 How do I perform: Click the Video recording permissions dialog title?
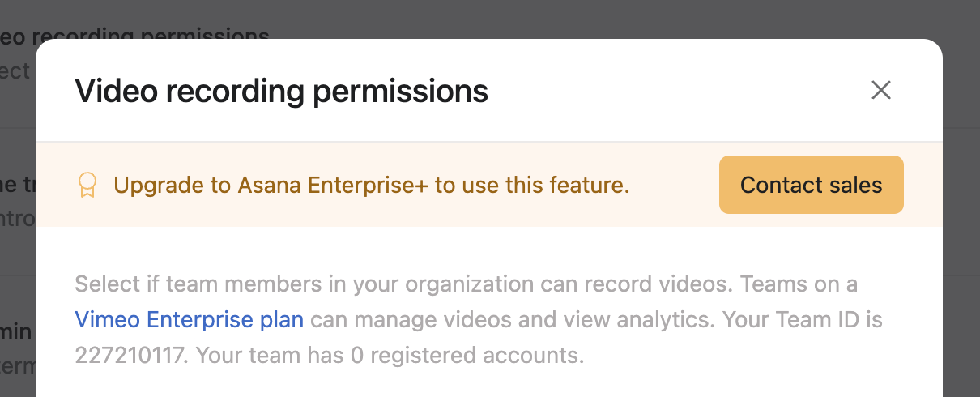tap(281, 92)
